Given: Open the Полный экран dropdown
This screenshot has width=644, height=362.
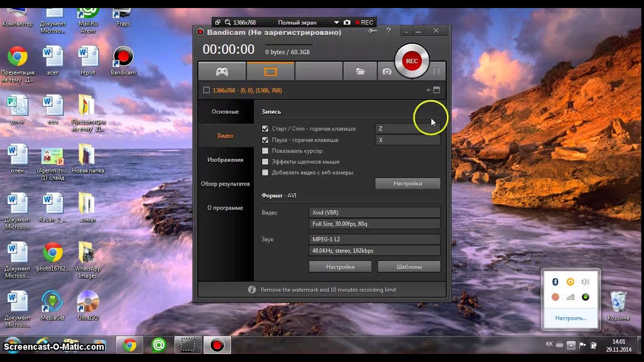Looking at the screenshot, I should [x=337, y=23].
